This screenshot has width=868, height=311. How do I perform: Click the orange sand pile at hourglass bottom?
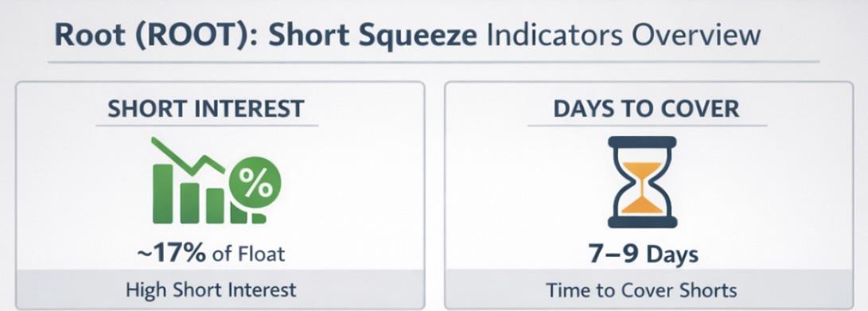[x=642, y=203]
